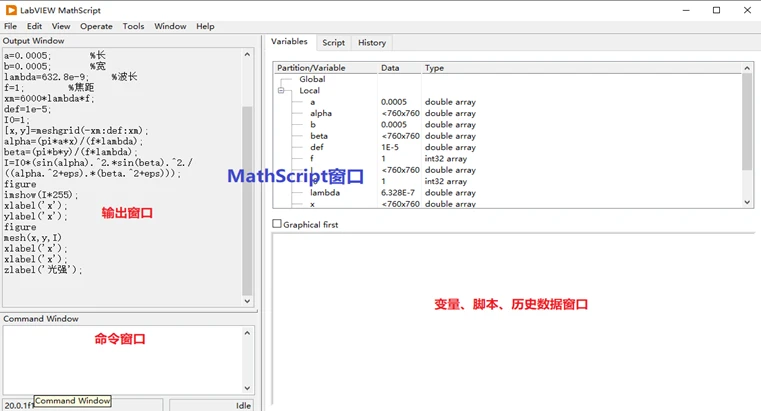This screenshot has width=761, height=411.
Task: Click inside the Command Window input area
Action: (x=122, y=360)
